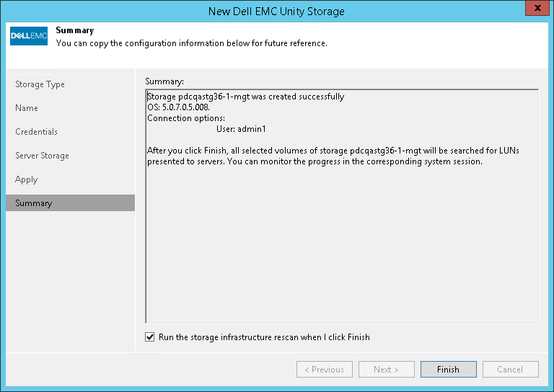Click the 'OS: 5.0.7.0.5.008.' line
The image size is (554, 392).
click(x=178, y=107)
